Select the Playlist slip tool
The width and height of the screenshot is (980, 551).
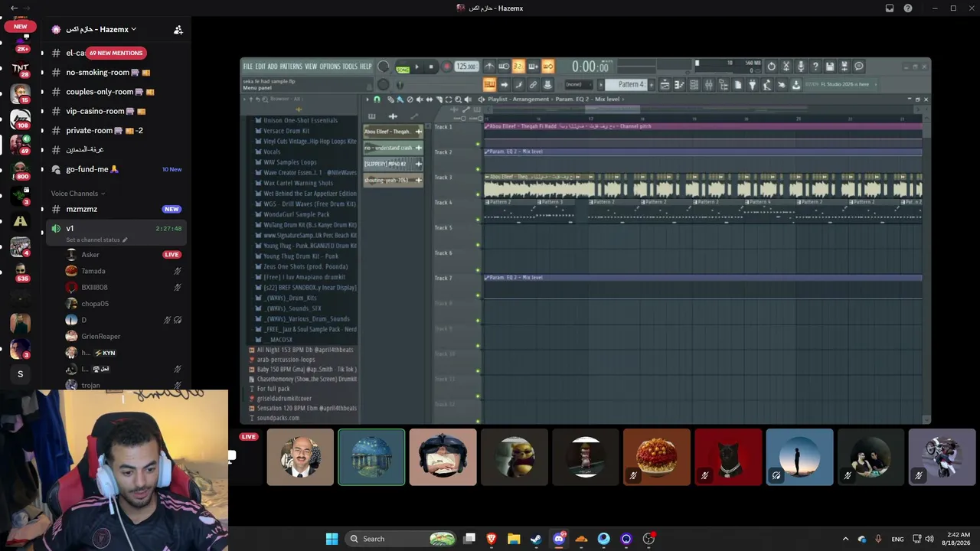click(x=429, y=99)
